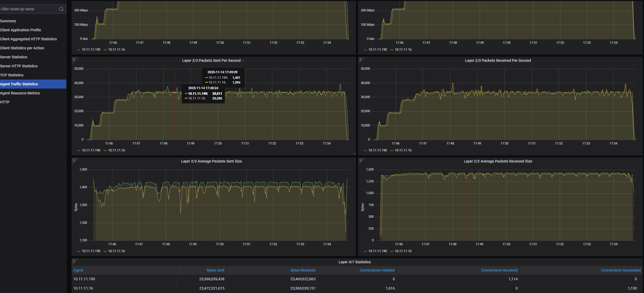The image size is (644, 293).
Task: Click info icon on Layer 4/7 Statistics panel
Action: click(x=74, y=261)
